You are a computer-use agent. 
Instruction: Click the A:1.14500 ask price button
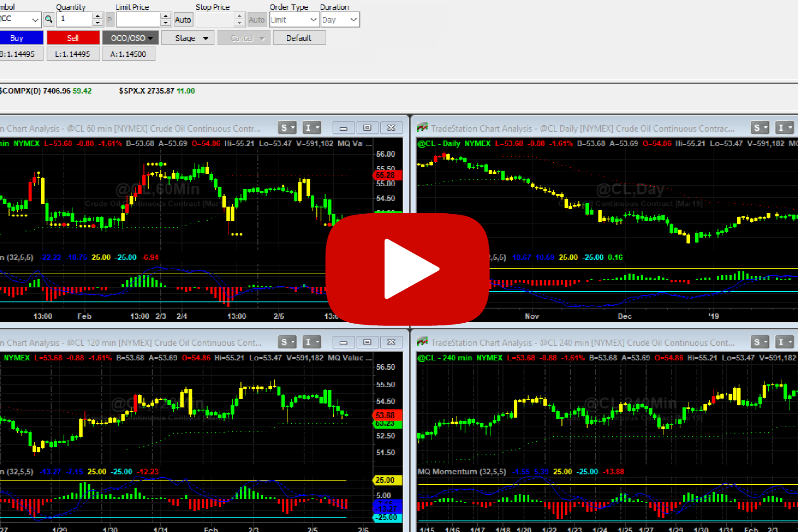coord(129,54)
